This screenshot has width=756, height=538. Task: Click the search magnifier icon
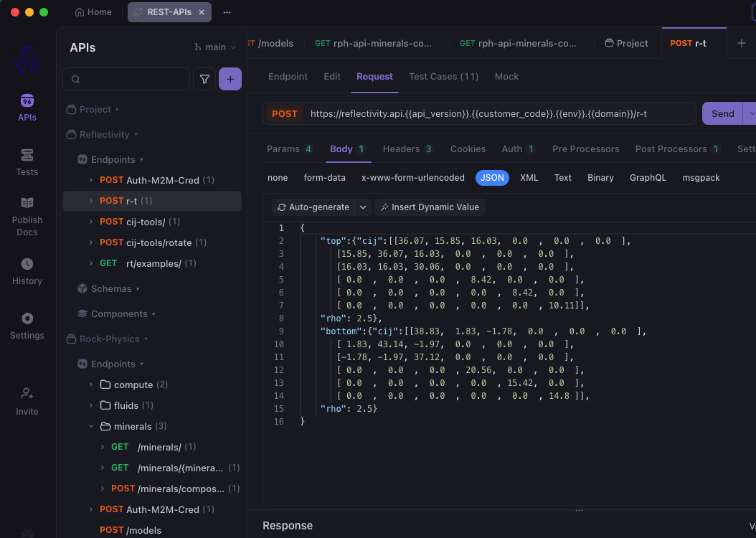point(76,80)
